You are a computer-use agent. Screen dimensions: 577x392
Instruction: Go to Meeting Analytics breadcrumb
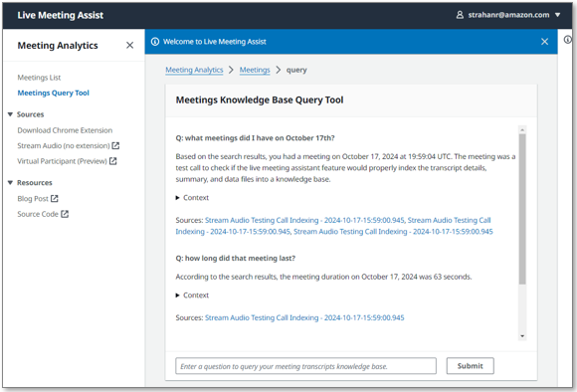tap(194, 70)
